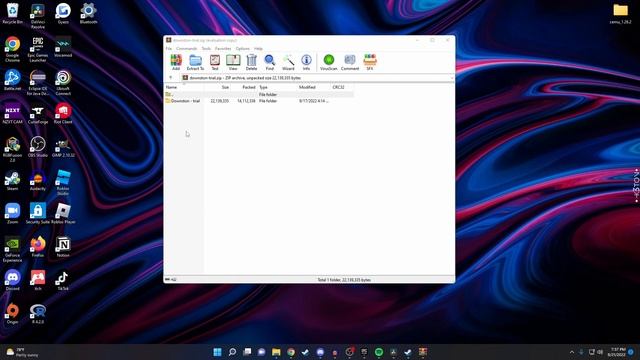
Task: Open TikTok desktop shortcut
Action: [x=63, y=280]
